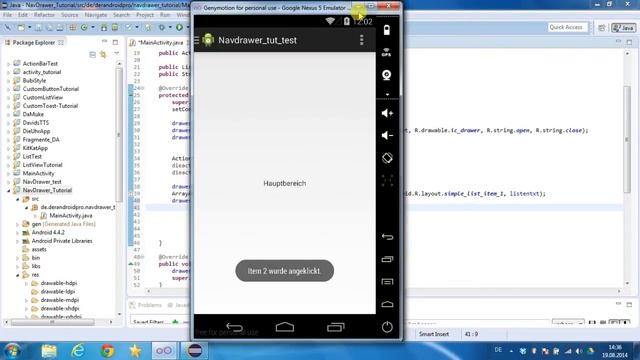
Task: Open the emulator camera widget
Action: (387, 75)
